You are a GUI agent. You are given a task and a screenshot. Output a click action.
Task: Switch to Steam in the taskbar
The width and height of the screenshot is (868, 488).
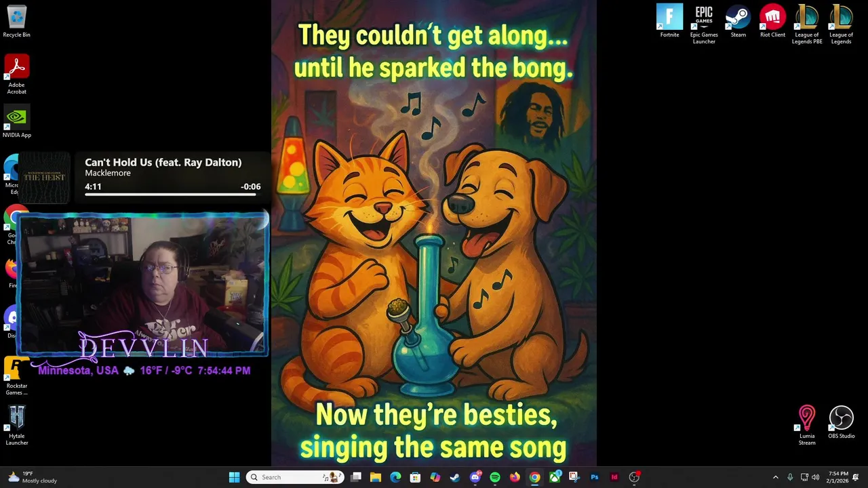(x=455, y=477)
